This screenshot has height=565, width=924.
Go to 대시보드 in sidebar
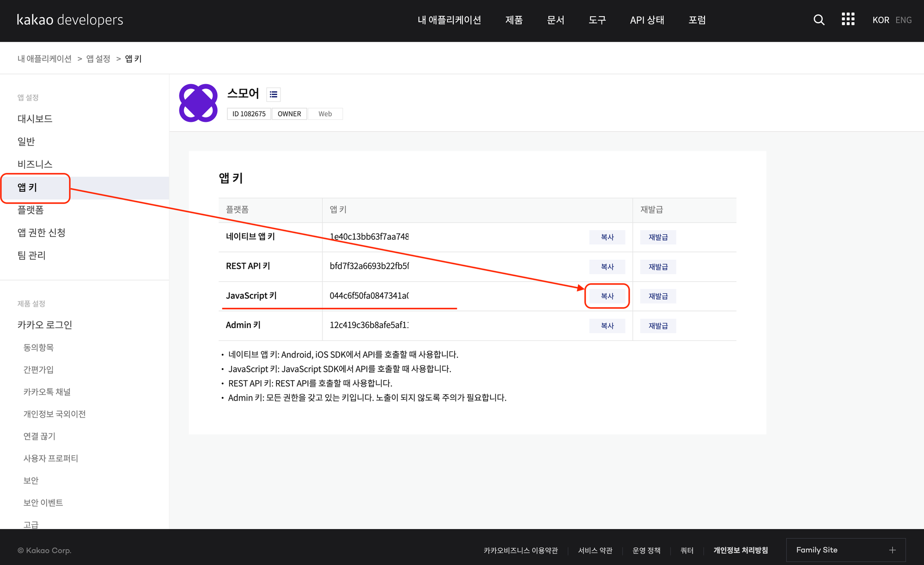35,119
